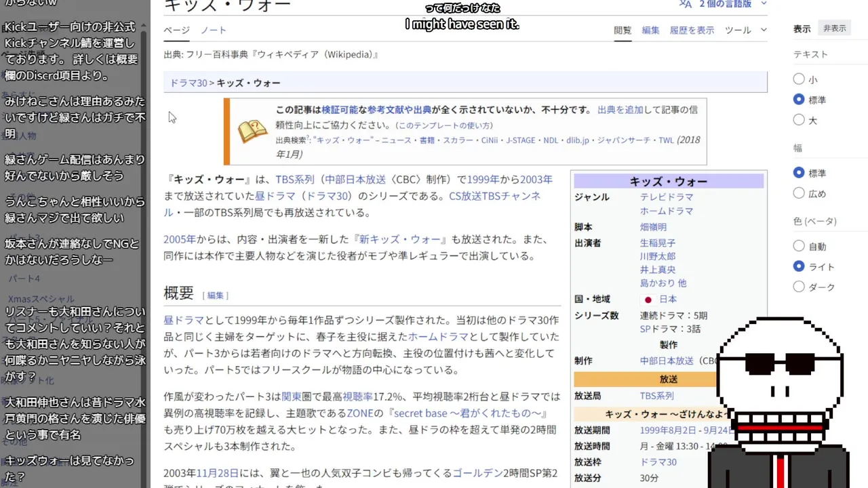Expand the ツール tools dropdown
This screenshot has width=868, height=488.
pos(746,30)
